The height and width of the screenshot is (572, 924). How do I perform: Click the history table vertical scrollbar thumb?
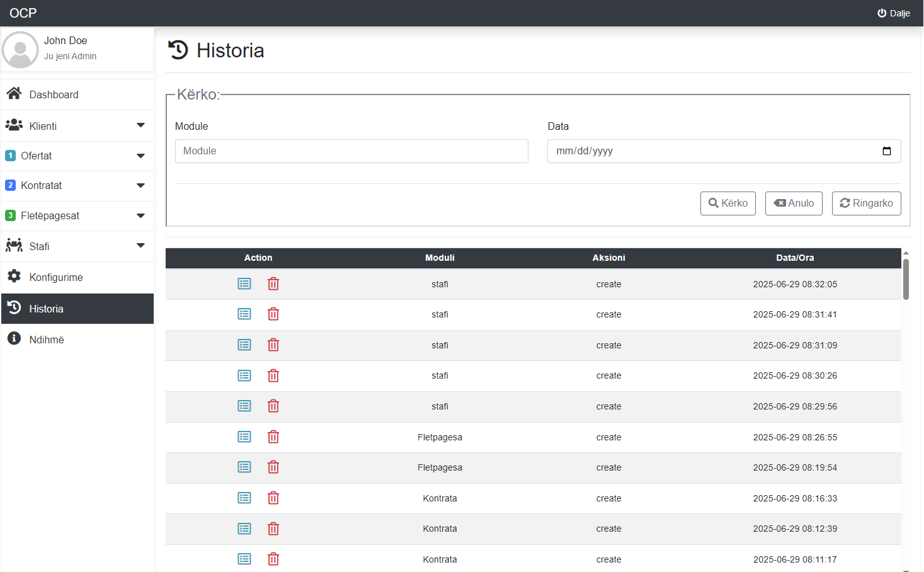point(906,279)
